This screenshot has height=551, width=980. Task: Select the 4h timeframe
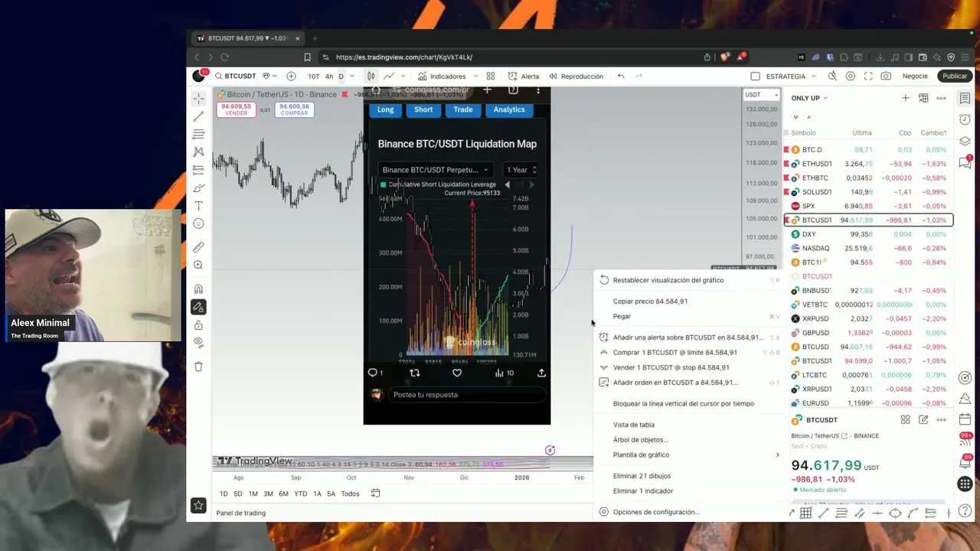[x=329, y=76]
